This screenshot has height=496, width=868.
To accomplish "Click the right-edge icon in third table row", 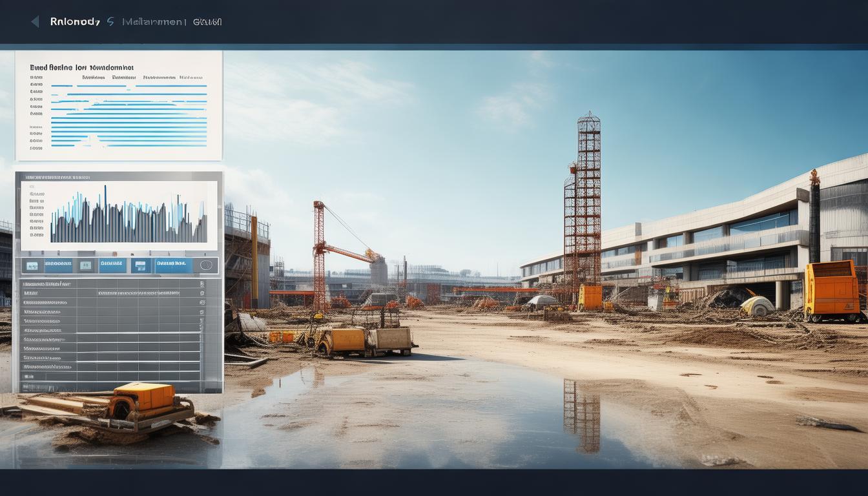I will click(x=202, y=302).
